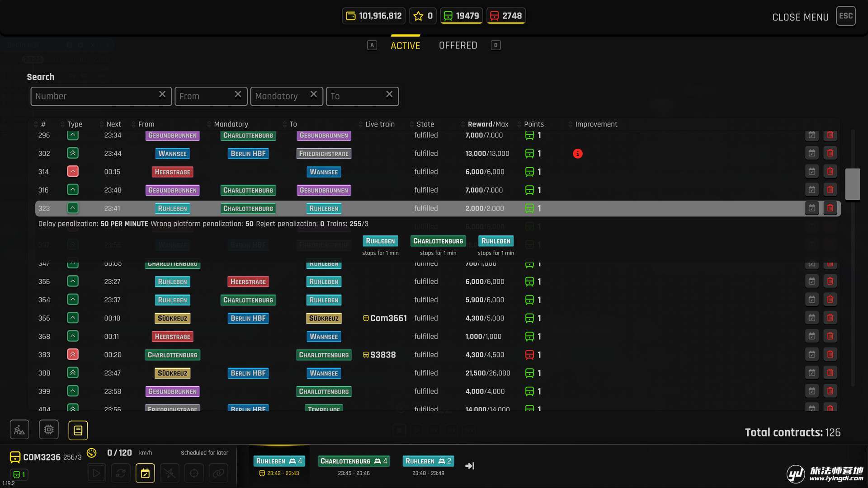Click the end-of-route arrow icon after Ruhleben
868x488 pixels.
470,466
